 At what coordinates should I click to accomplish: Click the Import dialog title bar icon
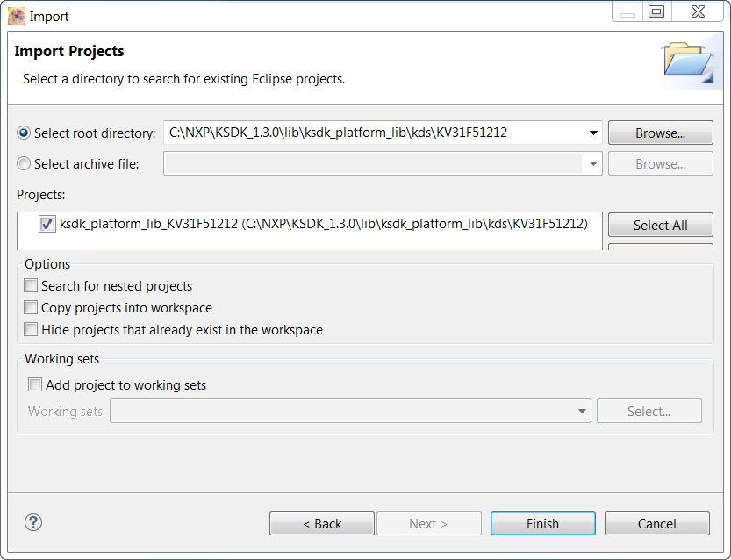17,16
